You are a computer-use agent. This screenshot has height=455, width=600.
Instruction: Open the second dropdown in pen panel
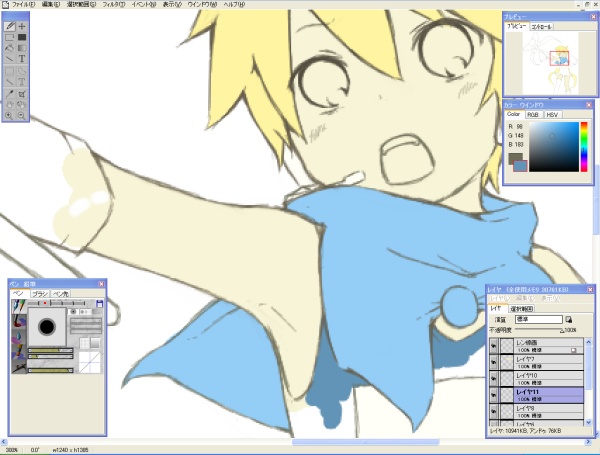86,326
